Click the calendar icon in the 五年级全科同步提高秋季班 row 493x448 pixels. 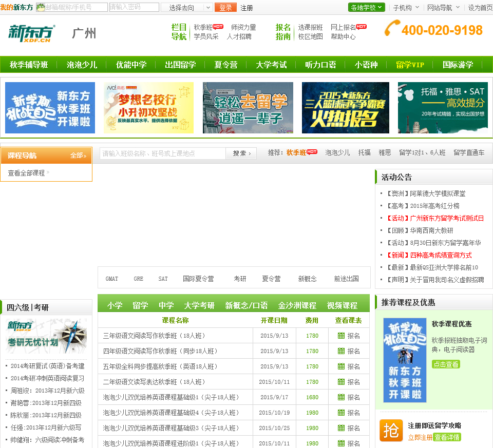(x=341, y=366)
